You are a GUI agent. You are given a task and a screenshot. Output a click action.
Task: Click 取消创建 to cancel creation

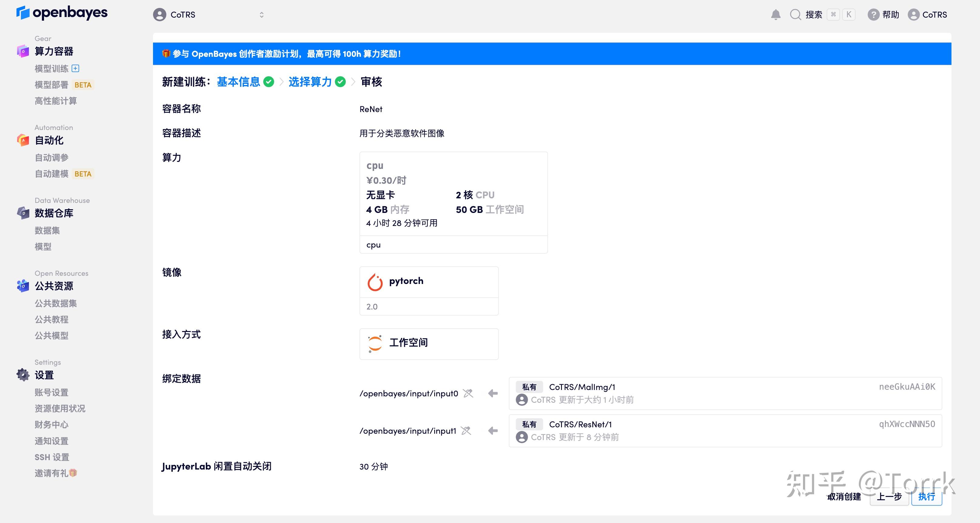coord(845,497)
